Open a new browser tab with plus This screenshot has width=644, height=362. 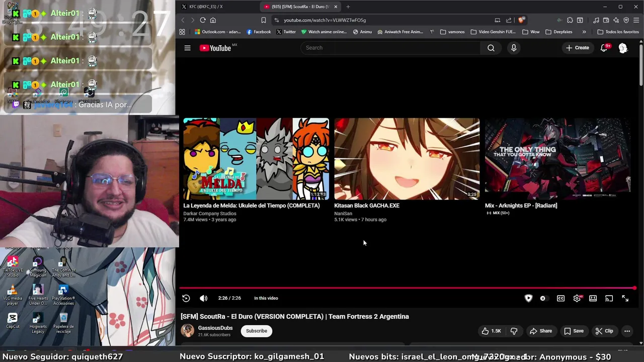348,7
